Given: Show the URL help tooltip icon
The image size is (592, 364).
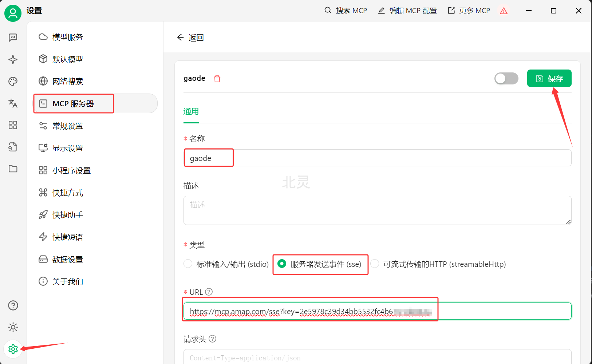Looking at the screenshot, I should point(209,292).
